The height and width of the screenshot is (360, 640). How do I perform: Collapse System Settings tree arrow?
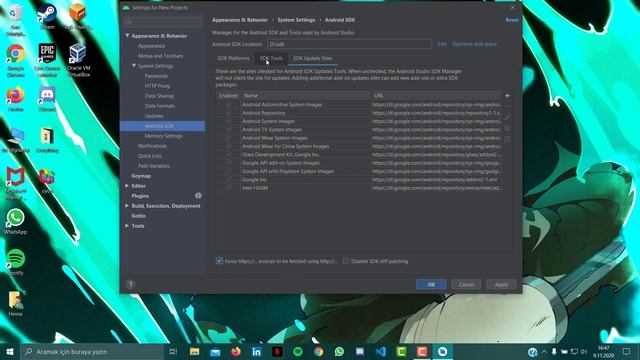tap(133, 66)
